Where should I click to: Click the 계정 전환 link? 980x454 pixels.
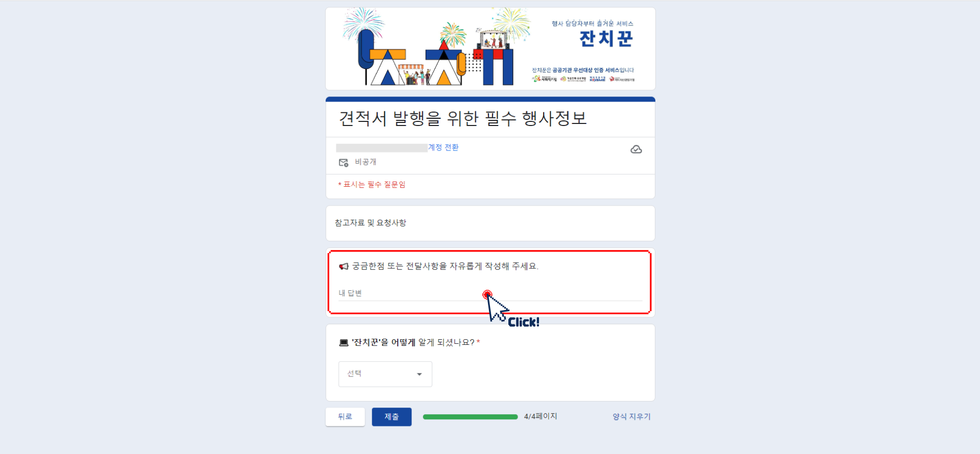tap(443, 147)
